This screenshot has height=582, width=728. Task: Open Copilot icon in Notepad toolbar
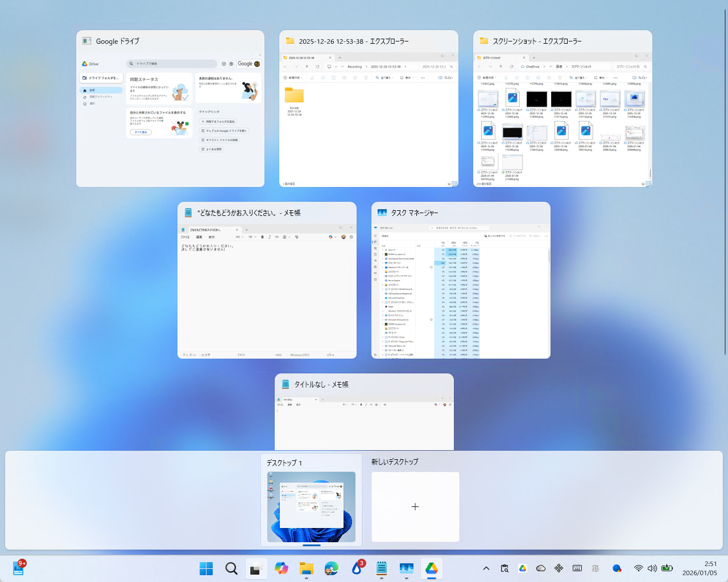330,237
